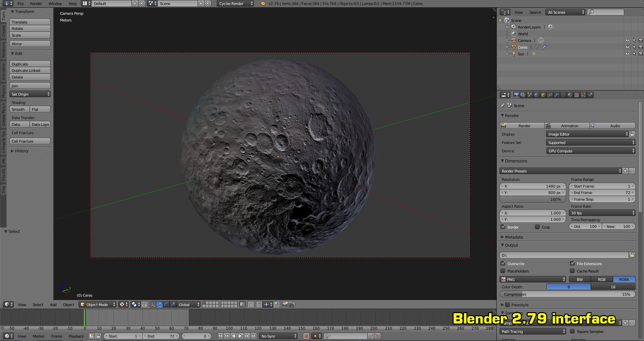Screen dimensions: 644x341
Task: Open the Cycles Render engine dropdown
Action: tap(235, 3)
